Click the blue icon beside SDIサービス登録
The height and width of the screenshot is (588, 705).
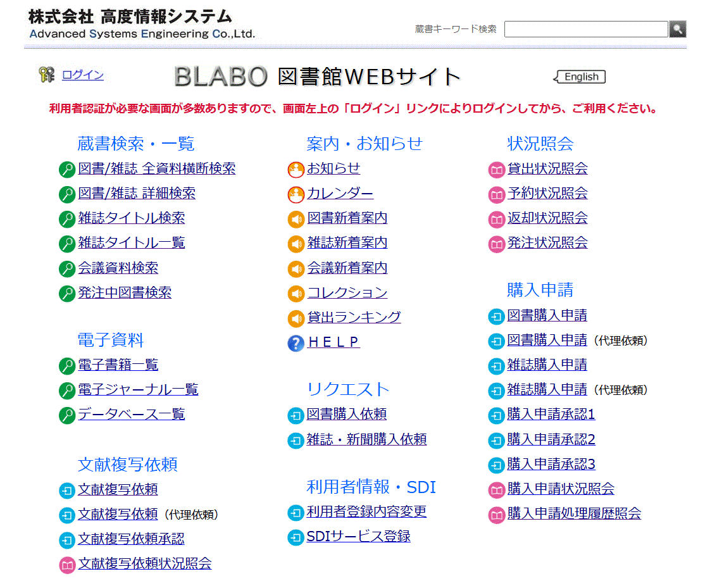(296, 538)
